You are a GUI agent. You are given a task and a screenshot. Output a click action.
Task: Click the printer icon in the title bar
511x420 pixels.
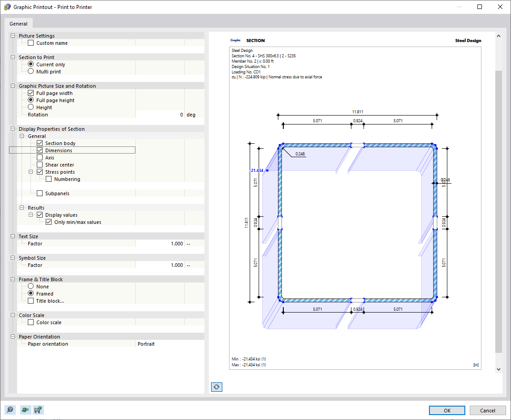pos(7,7)
